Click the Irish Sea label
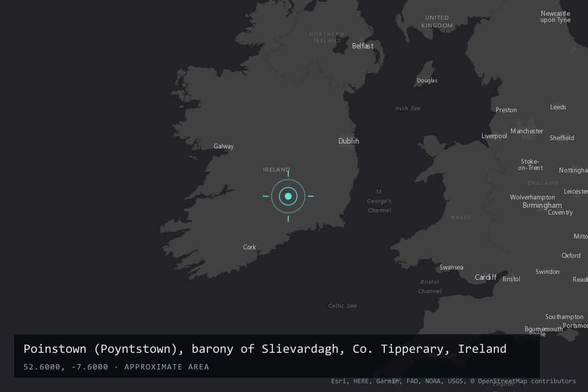This screenshot has width=588, height=392. pyautogui.click(x=408, y=108)
